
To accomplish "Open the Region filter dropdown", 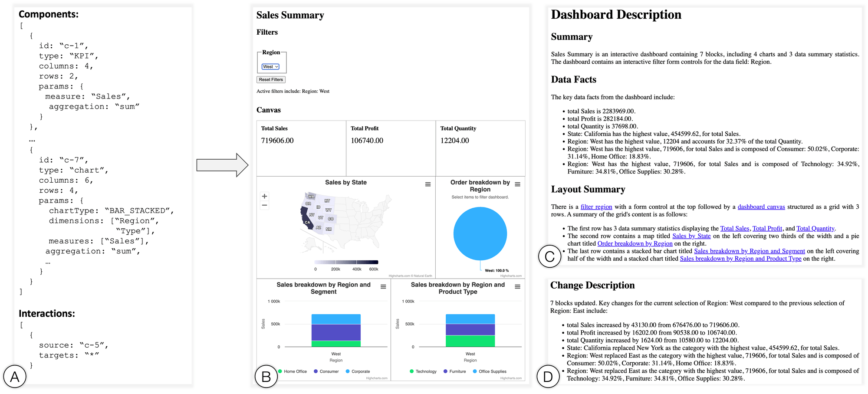I will (270, 66).
